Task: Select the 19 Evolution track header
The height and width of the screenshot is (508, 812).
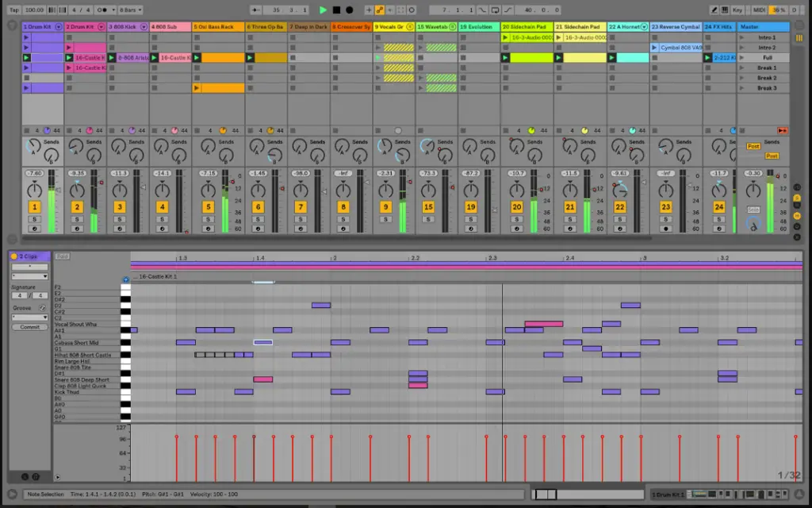Action: tap(479, 26)
